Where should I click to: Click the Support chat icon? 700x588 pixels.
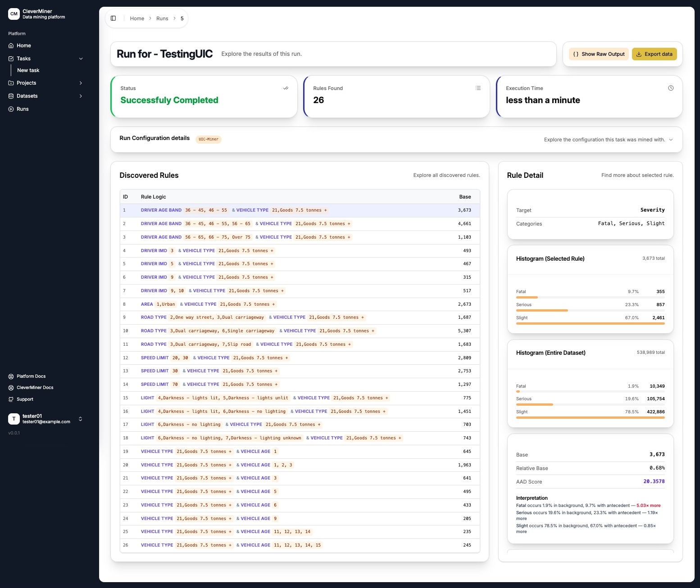pyautogui.click(x=11, y=399)
